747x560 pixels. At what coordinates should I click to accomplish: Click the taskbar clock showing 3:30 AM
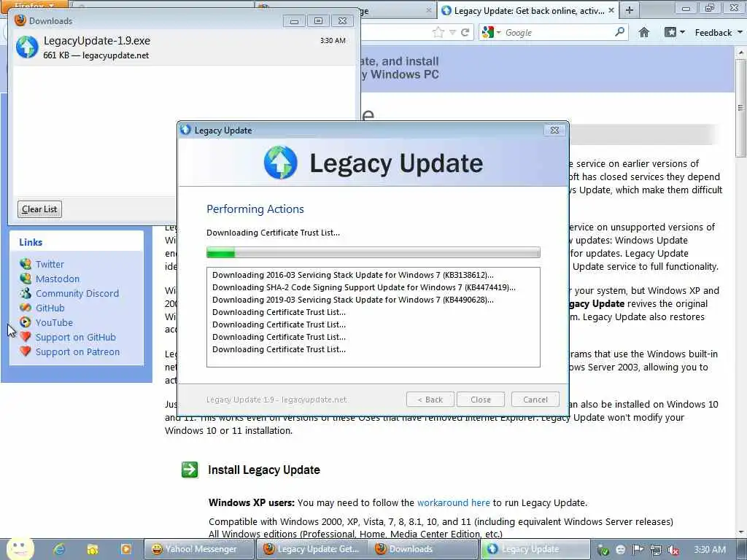coord(710,550)
